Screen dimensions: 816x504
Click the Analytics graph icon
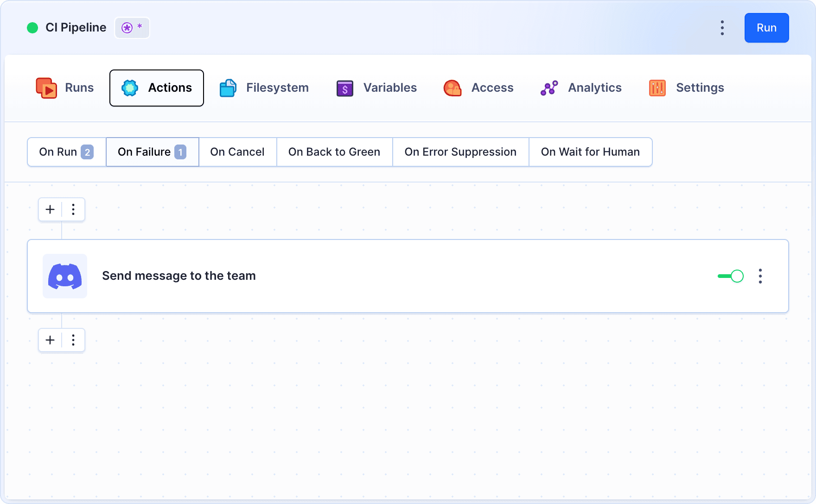(549, 88)
